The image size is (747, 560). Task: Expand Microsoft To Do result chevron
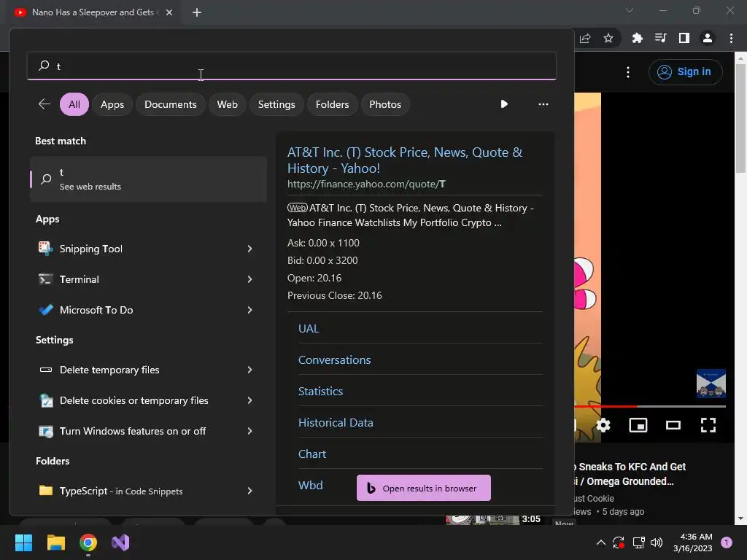pos(249,310)
